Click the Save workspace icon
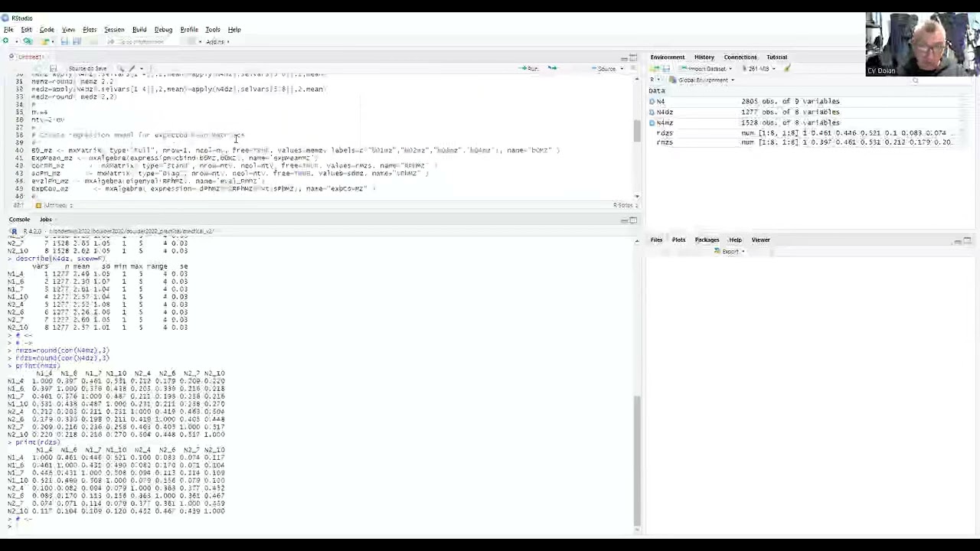980x551 pixels. pos(666,69)
